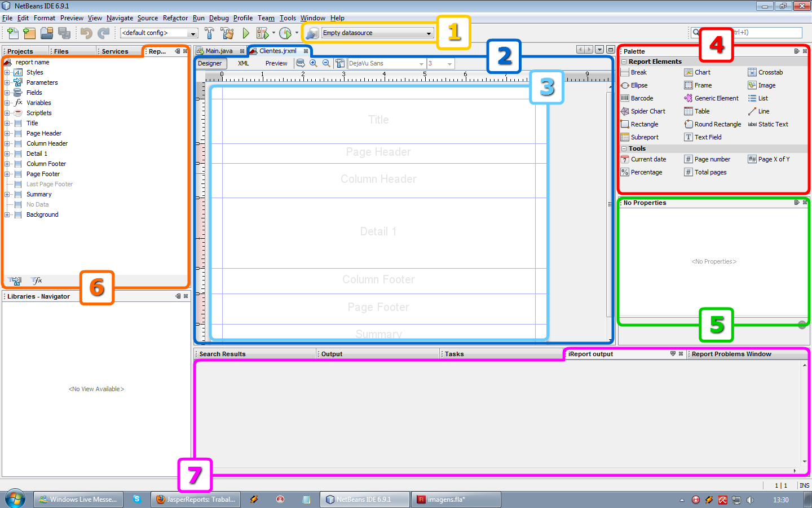Open the Refactor menu
The width and height of the screenshot is (812, 508).
[x=175, y=18]
